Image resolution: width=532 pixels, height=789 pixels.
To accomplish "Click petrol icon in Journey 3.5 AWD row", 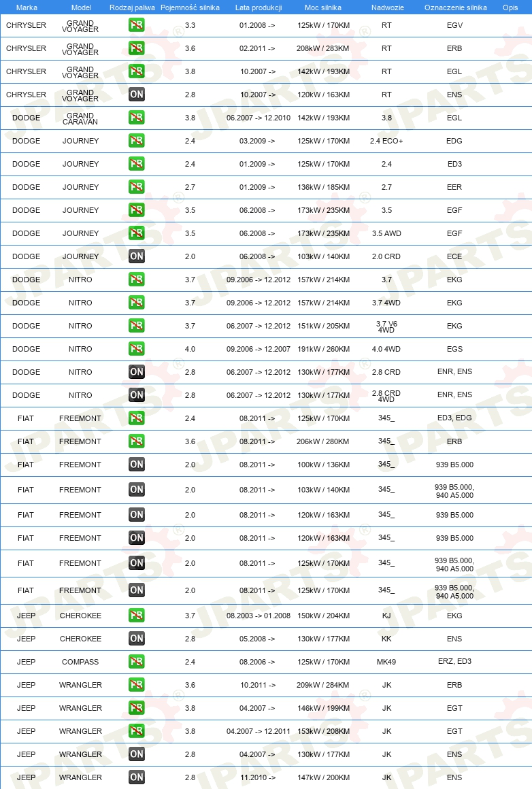I will pos(136,233).
